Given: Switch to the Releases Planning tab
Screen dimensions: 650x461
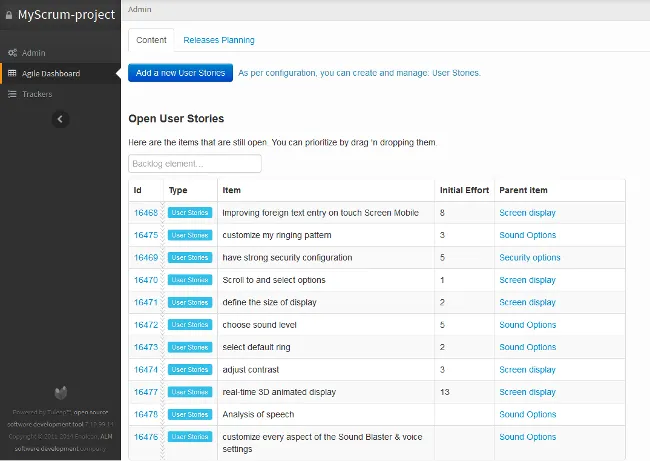Looking at the screenshot, I should (x=218, y=40).
